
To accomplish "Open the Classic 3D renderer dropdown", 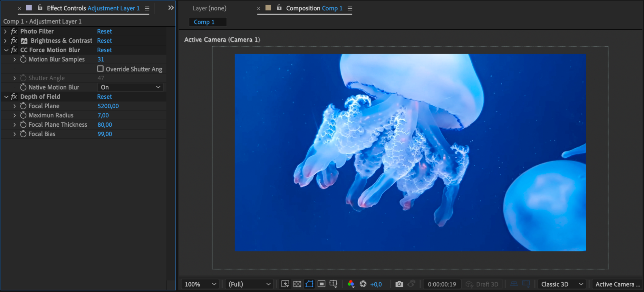I will click(x=562, y=284).
